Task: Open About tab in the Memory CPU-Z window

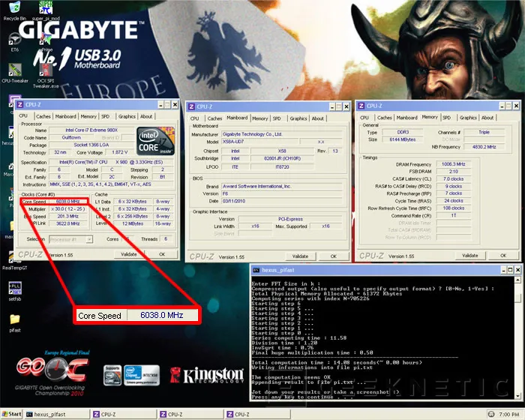Action: pyautogui.click(x=487, y=118)
